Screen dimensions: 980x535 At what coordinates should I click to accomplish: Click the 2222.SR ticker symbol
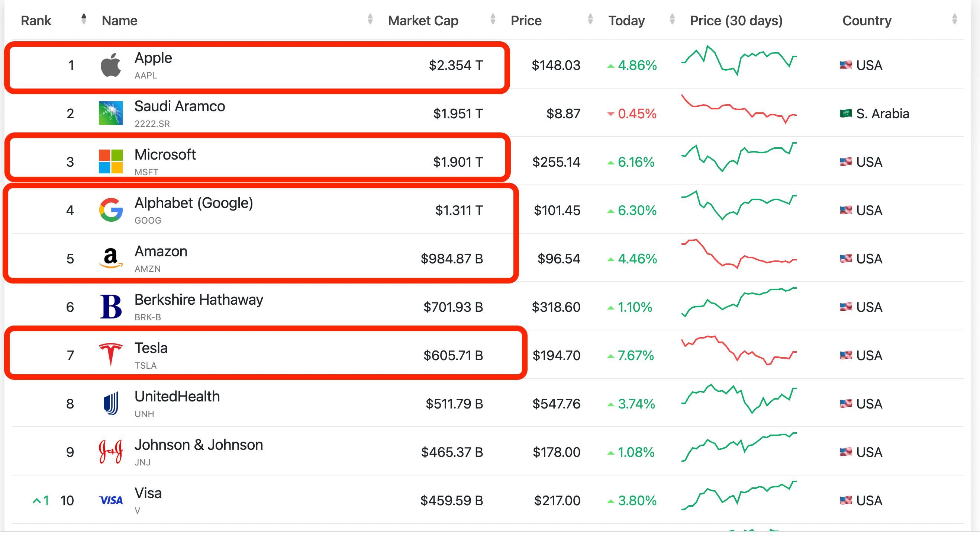coord(152,124)
